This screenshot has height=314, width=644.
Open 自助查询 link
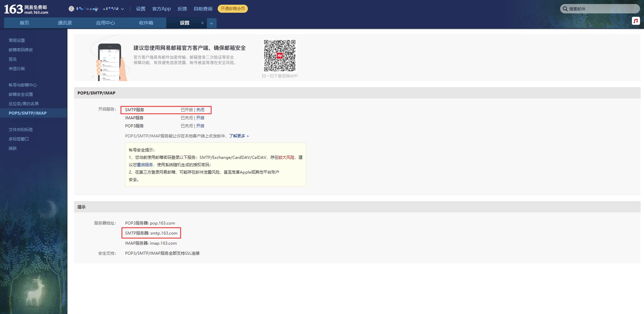coord(203,9)
